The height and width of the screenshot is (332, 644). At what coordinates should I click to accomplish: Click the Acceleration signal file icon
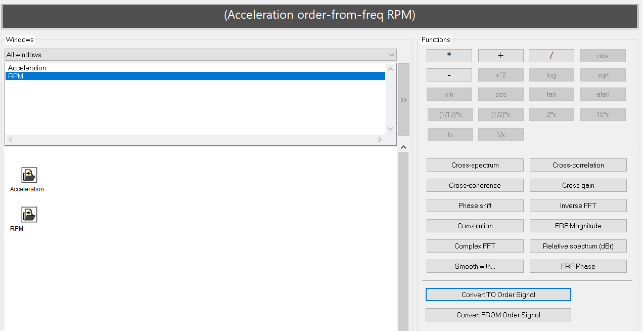point(29,175)
